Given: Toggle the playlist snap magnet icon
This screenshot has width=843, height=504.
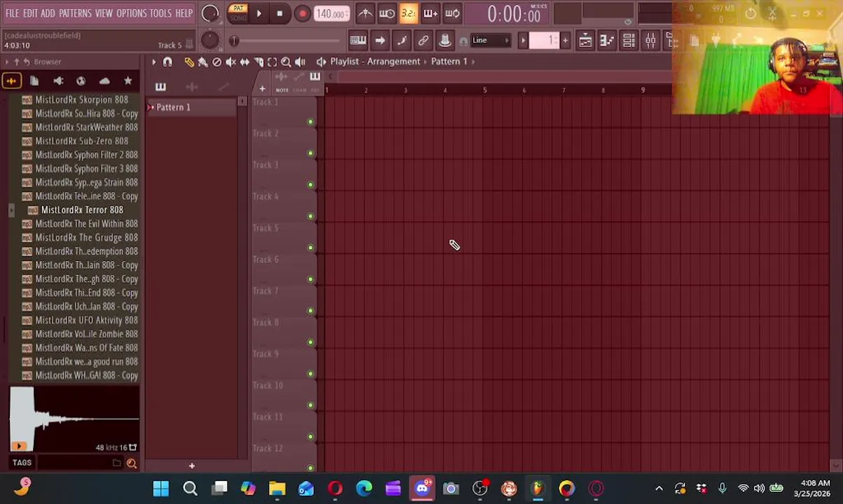Looking at the screenshot, I should point(167,62).
